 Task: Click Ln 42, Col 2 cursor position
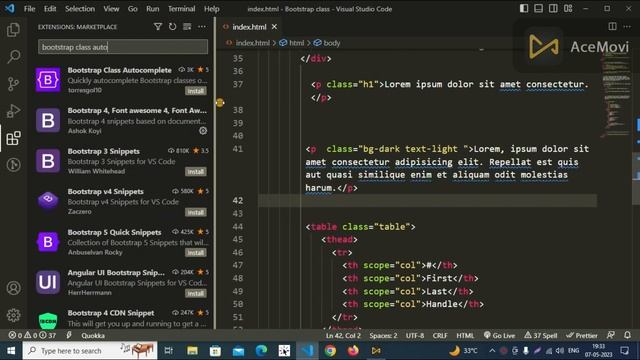pyautogui.click(x=343, y=336)
